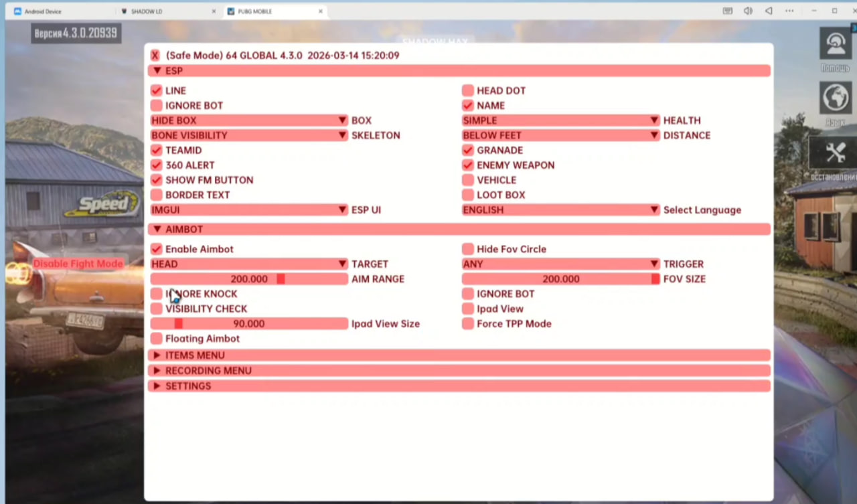
Task: Toggle the IGNORE KNOCK checkbox
Action: (157, 294)
